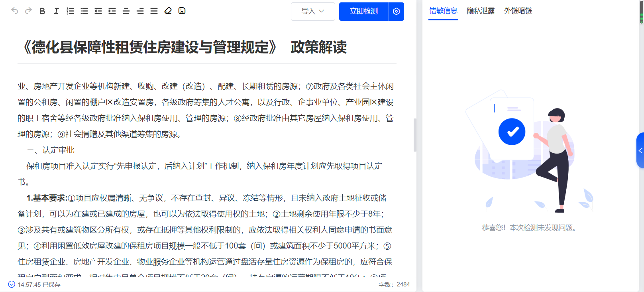This screenshot has height=292, width=644.
Task: Align text to the right
Action: pos(140,11)
